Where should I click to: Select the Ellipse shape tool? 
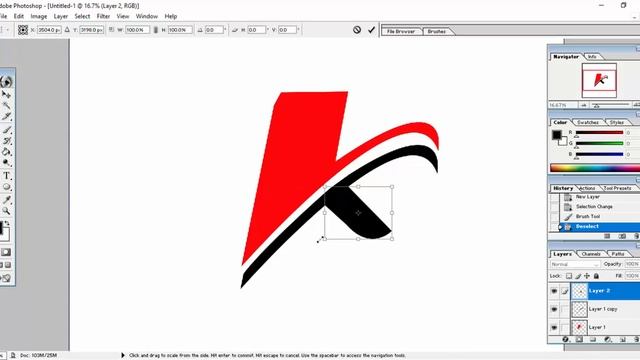(x=7, y=187)
